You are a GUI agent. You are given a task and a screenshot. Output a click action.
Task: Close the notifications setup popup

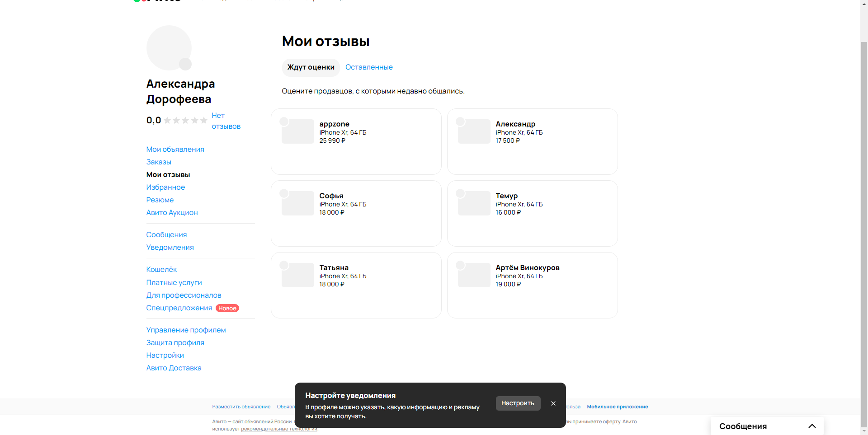553,403
